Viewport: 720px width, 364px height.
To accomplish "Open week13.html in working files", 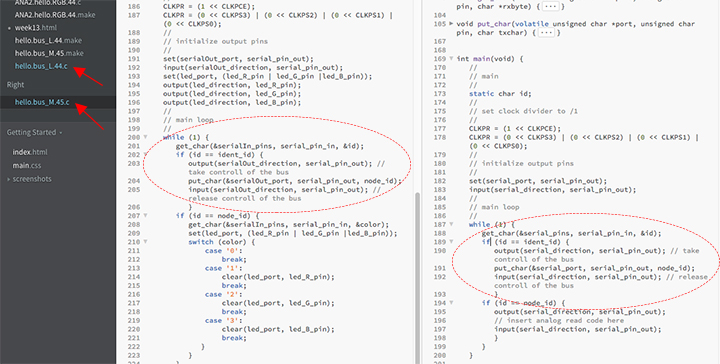I will (x=36, y=28).
